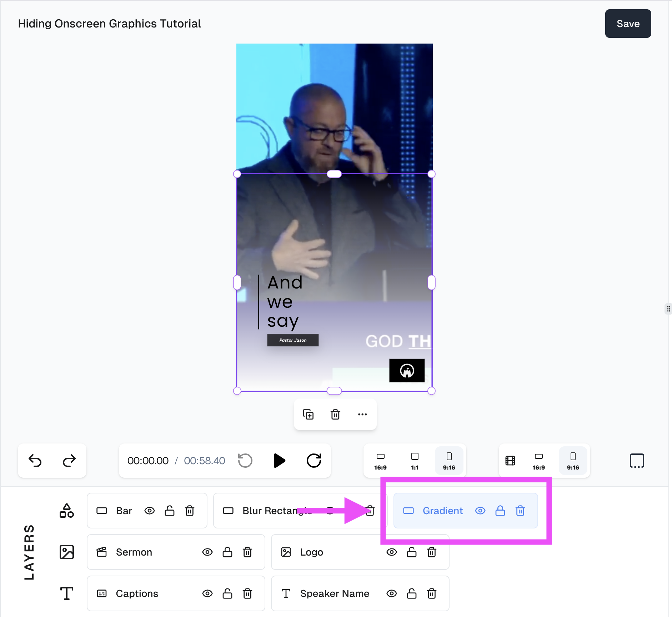Choose 9:16 video source ratio
The height and width of the screenshot is (617, 672).
[573, 461]
